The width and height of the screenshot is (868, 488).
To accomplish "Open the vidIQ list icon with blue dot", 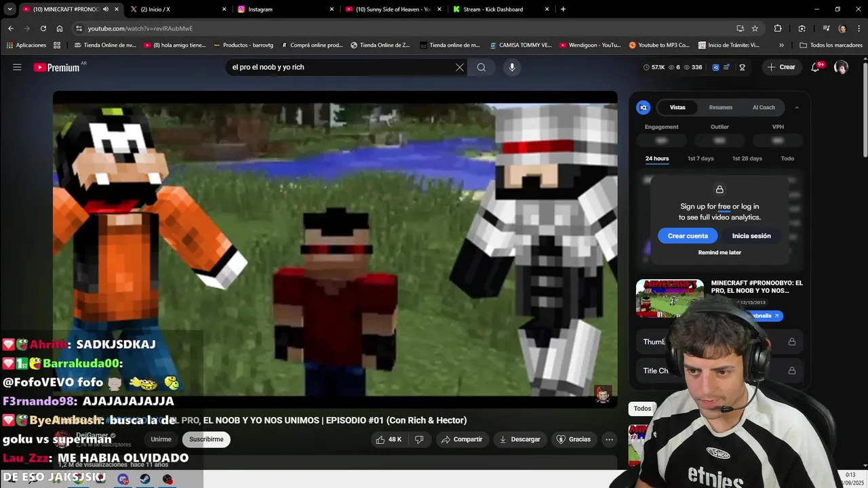I will [x=727, y=67].
